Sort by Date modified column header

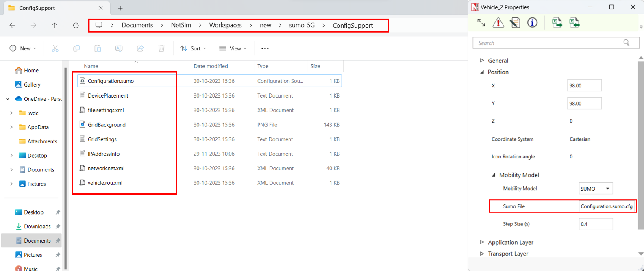211,66
